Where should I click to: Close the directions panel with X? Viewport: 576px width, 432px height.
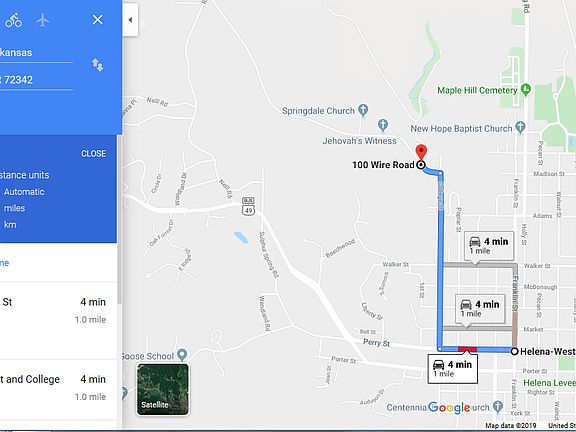click(x=97, y=19)
